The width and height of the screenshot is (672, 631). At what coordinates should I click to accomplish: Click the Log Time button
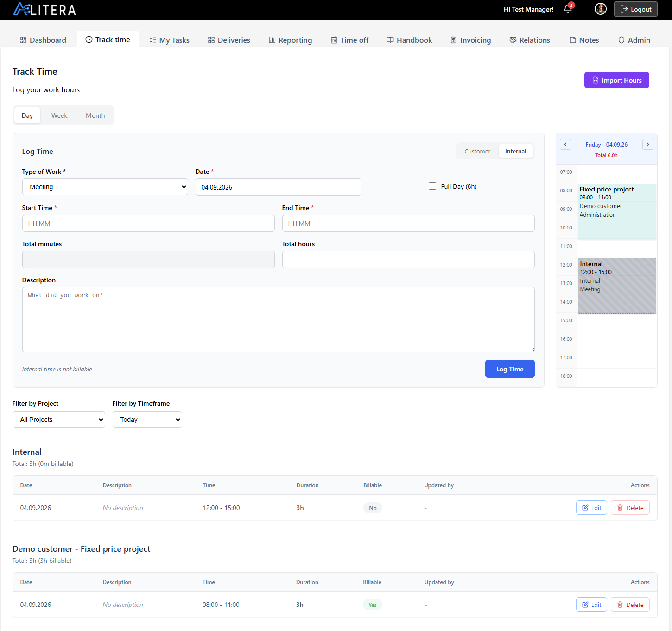pyautogui.click(x=510, y=369)
